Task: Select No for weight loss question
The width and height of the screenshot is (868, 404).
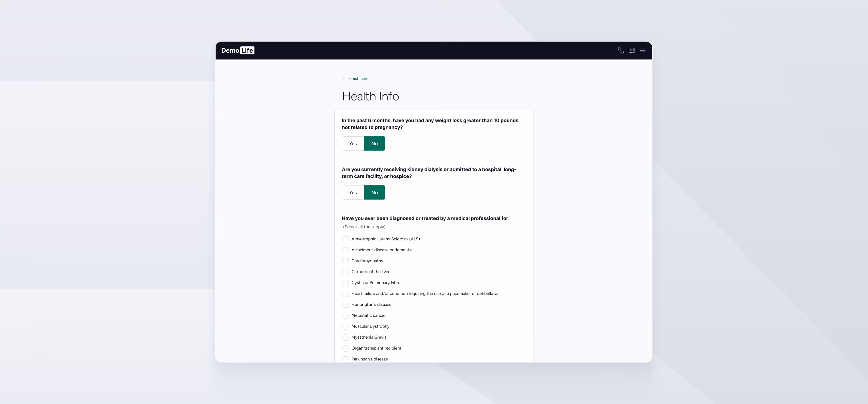Action: 374,144
